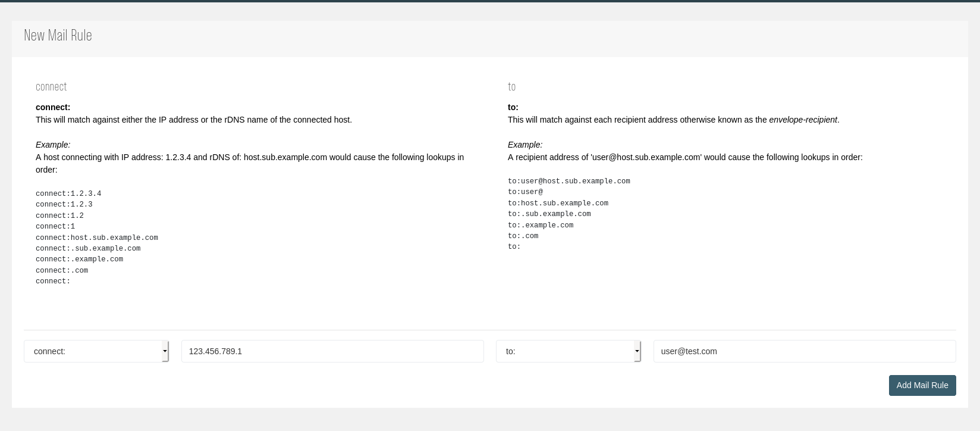Click the light "connect" section heading

(51, 87)
